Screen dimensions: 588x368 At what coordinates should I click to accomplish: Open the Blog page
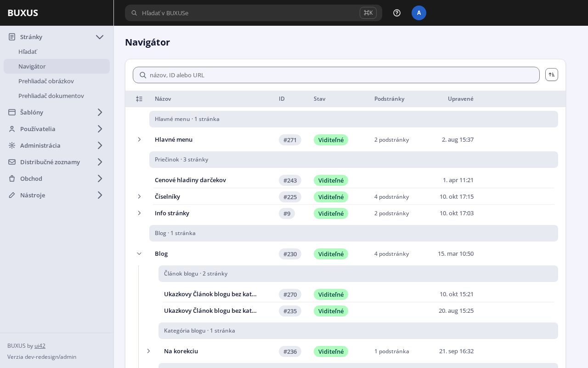click(161, 253)
